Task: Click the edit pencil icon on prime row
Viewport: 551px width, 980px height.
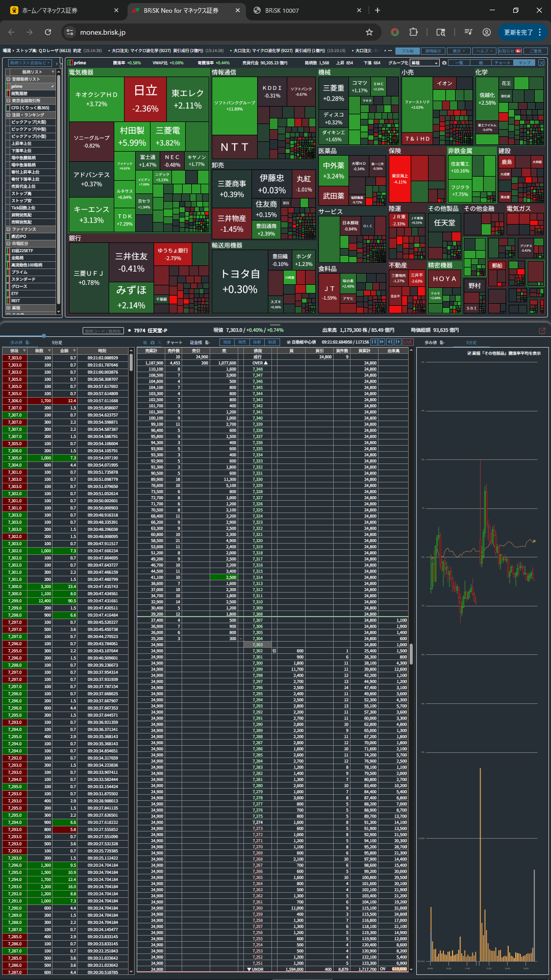Action: [52, 86]
